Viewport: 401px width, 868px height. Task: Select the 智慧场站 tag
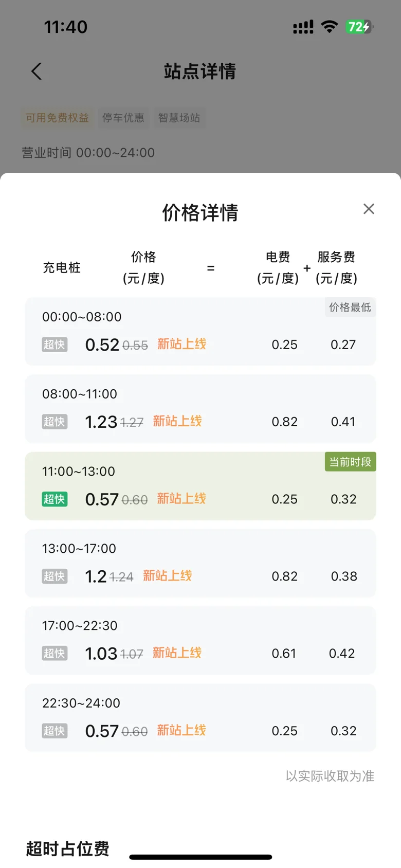point(179,118)
